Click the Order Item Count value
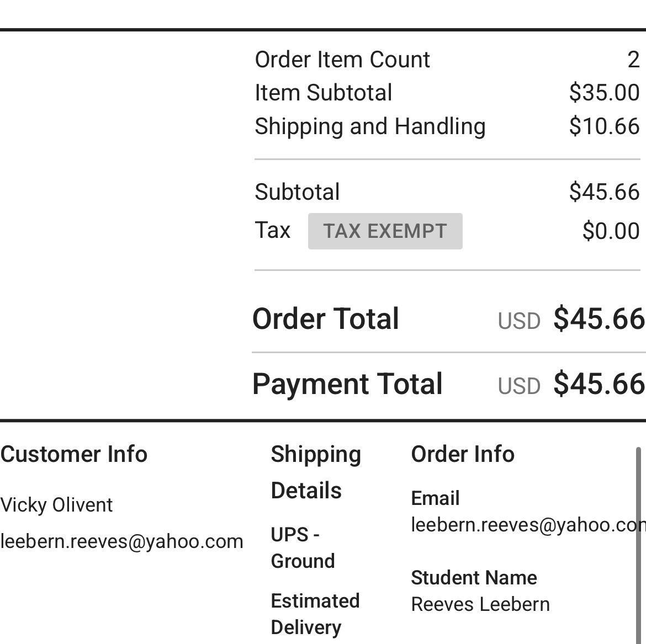Screen dimensions: 646x644 coord(633,60)
